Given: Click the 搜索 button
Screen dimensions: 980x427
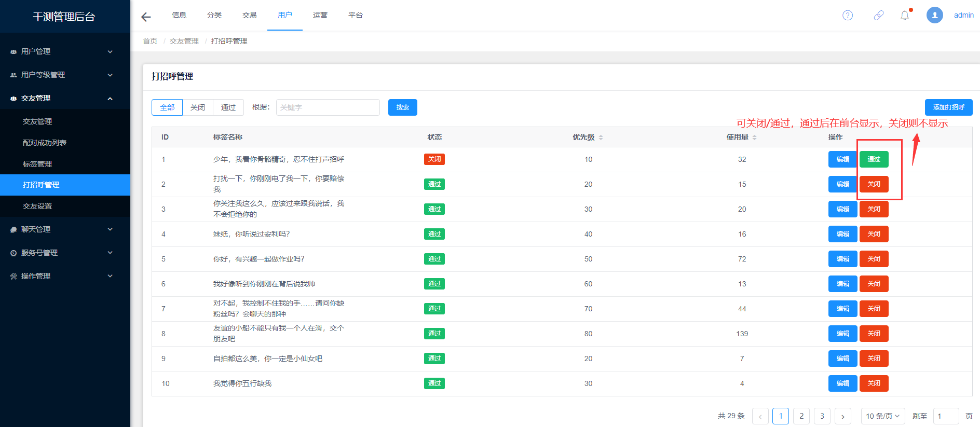Looking at the screenshot, I should (x=403, y=107).
